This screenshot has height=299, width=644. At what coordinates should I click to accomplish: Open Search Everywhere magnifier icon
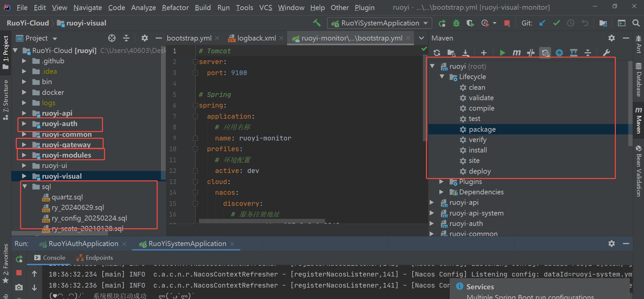636,23
